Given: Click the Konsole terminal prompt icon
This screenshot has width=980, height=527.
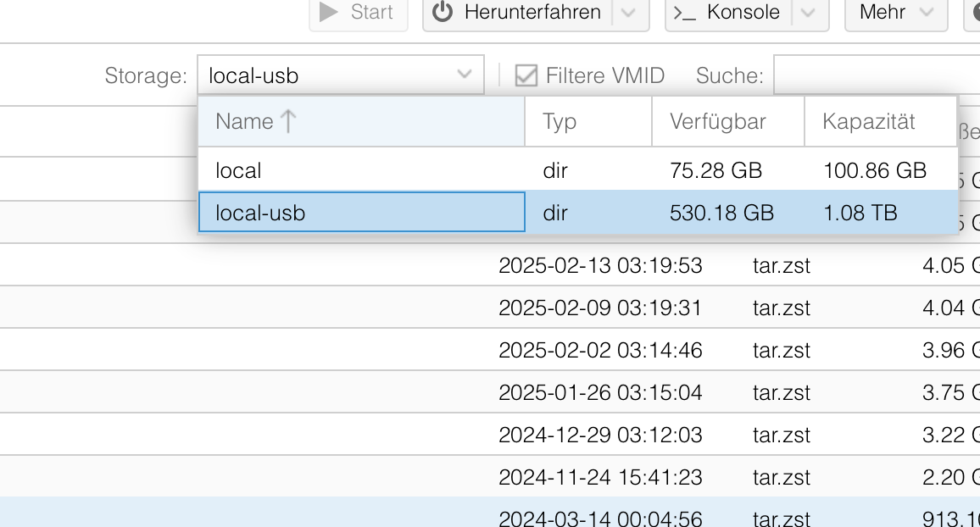Looking at the screenshot, I should [x=684, y=13].
